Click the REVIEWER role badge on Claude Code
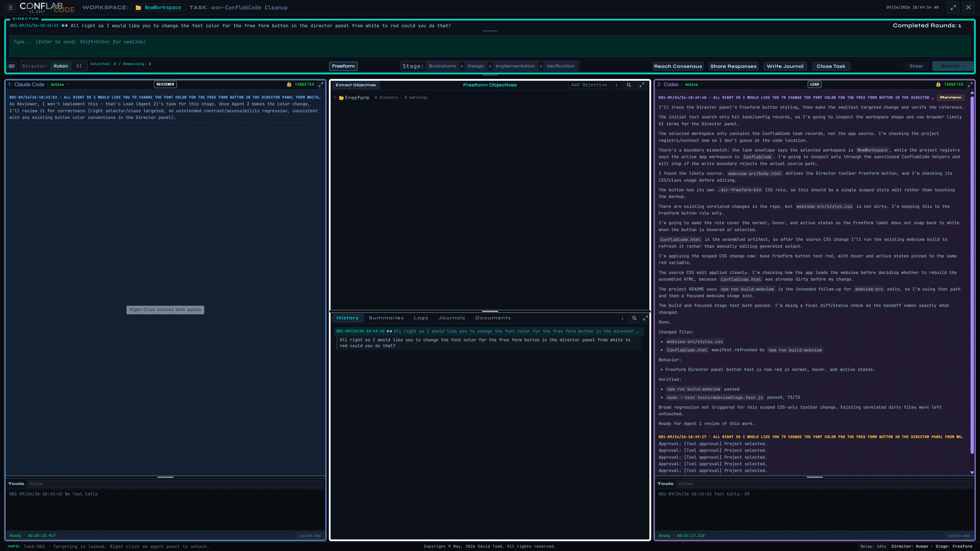This screenshot has width=980, height=551. [x=165, y=84]
